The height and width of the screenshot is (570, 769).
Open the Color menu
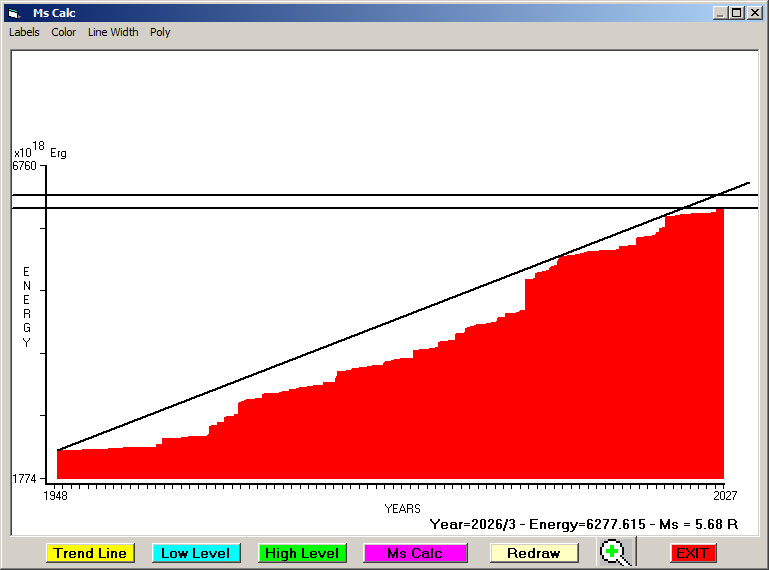pyautogui.click(x=64, y=32)
